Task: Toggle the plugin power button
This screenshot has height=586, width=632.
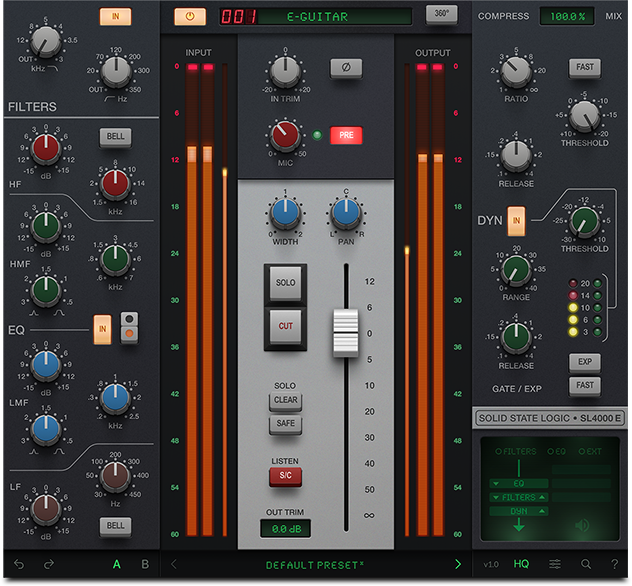Action: tap(189, 17)
